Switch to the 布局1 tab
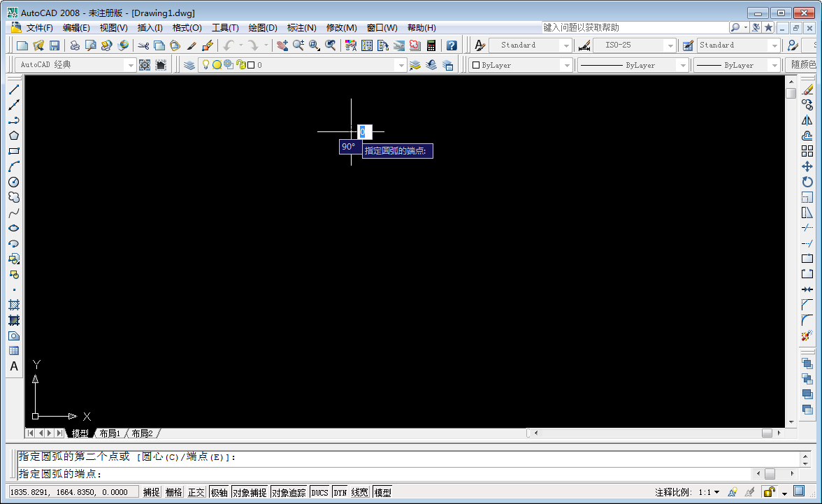 (x=109, y=433)
